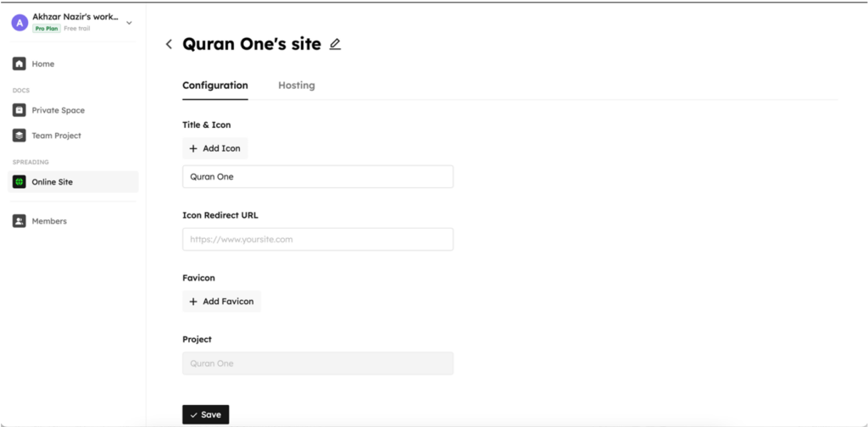Save the site configuration
The height and width of the screenshot is (427, 868).
(205, 415)
